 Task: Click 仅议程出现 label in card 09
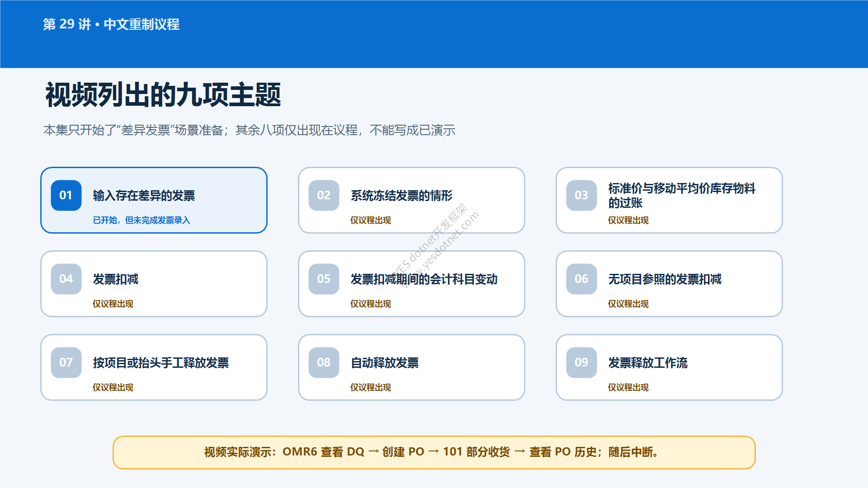pyautogui.click(x=628, y=387)
